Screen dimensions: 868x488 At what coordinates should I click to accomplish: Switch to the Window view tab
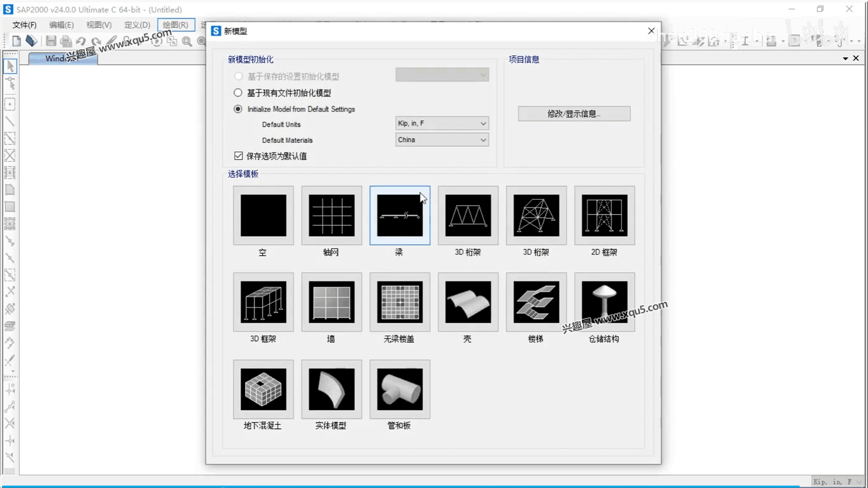pyautogui.click(x=63, y=58)
